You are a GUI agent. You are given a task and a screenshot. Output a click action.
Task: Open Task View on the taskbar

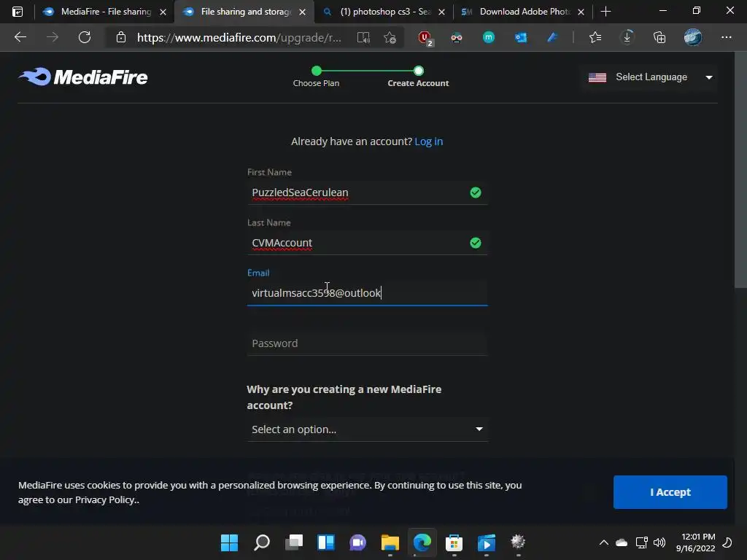pos(294,542)
